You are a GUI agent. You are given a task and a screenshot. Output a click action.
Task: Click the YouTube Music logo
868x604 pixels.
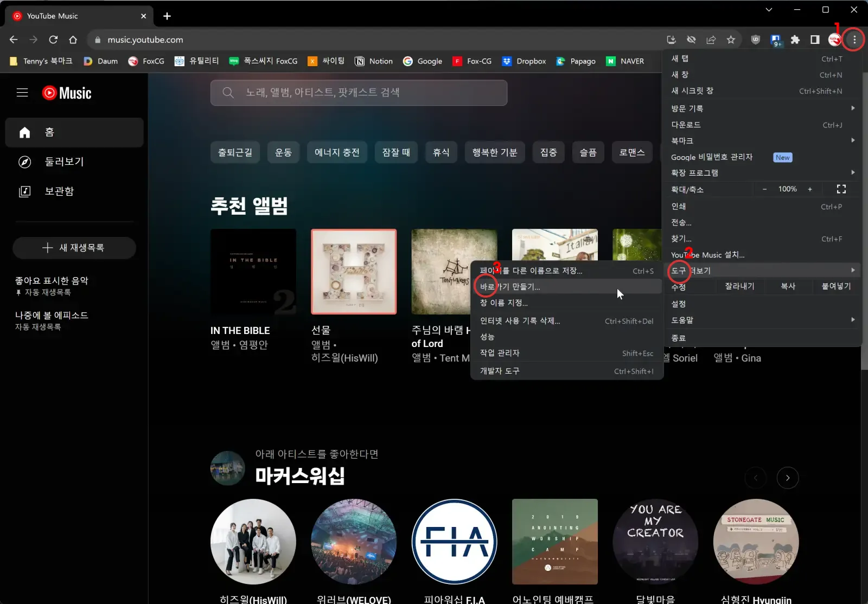click(x=67, y=93)
